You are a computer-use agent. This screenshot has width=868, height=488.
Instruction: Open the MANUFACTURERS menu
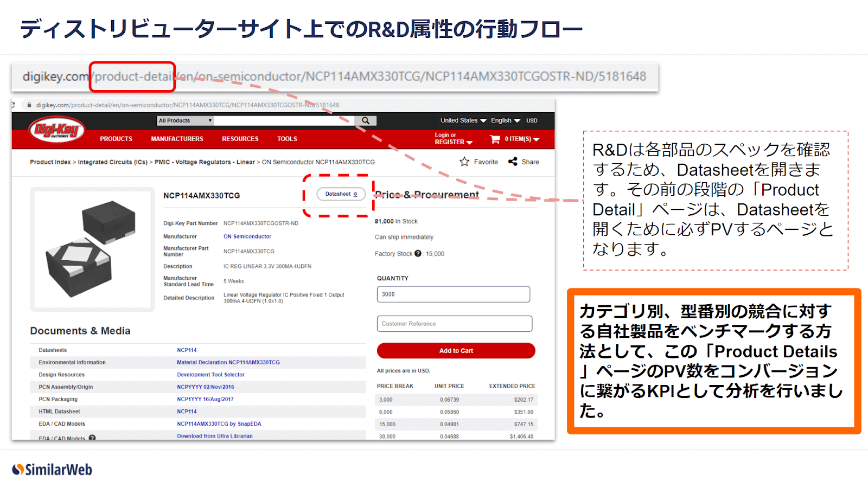pyautogui.click(x=177, y=139)
